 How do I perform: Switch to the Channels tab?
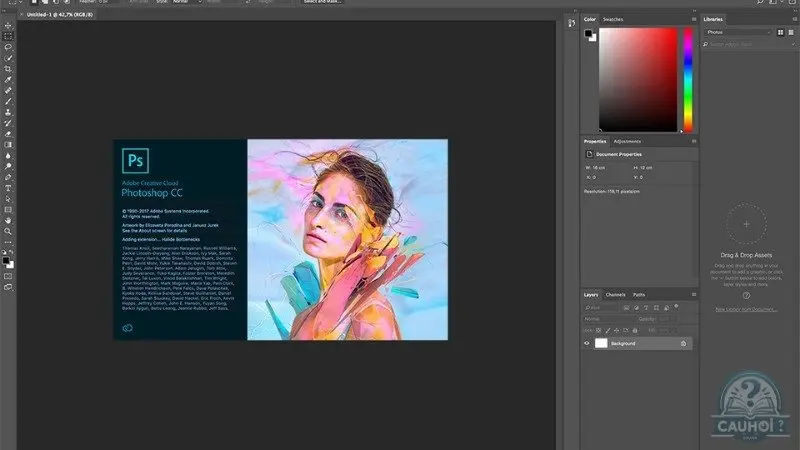(x=615, y=294)
